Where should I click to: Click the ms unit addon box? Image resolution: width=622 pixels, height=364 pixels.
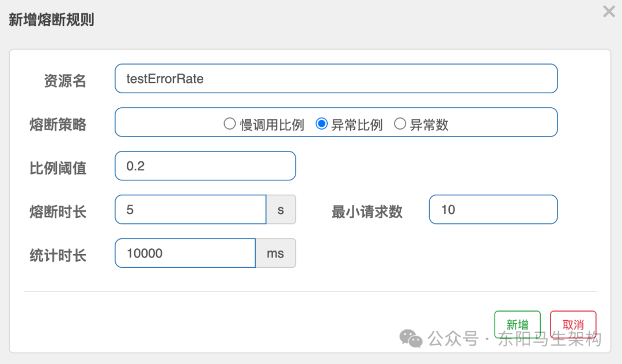click(x=276, y=253)
